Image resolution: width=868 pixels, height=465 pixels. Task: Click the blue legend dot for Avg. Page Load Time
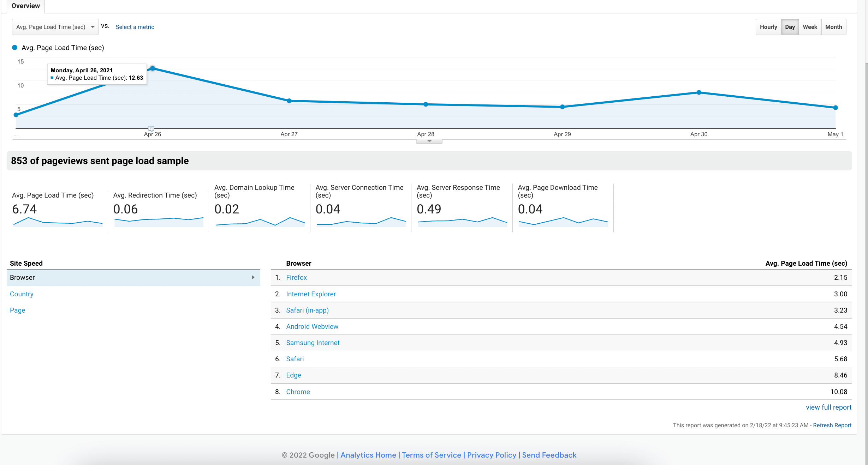[15, 48]
